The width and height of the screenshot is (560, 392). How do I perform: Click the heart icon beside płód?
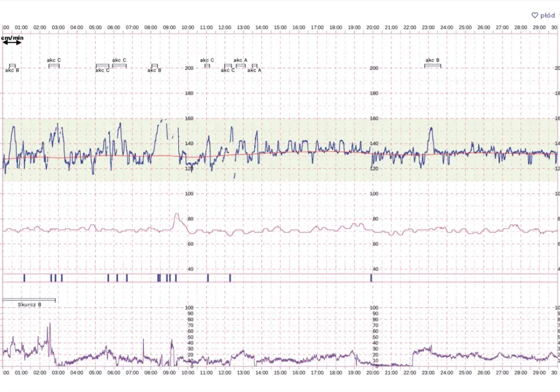(x=535, y=15)
